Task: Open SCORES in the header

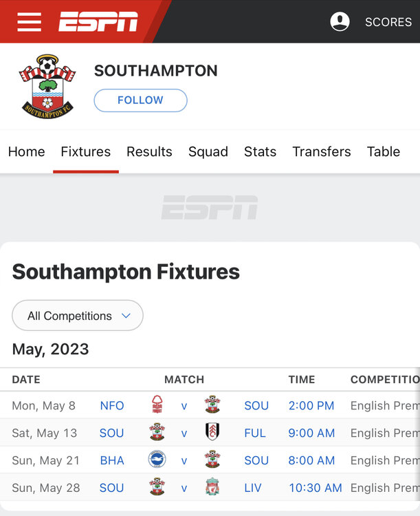Action: coord(388,22)
